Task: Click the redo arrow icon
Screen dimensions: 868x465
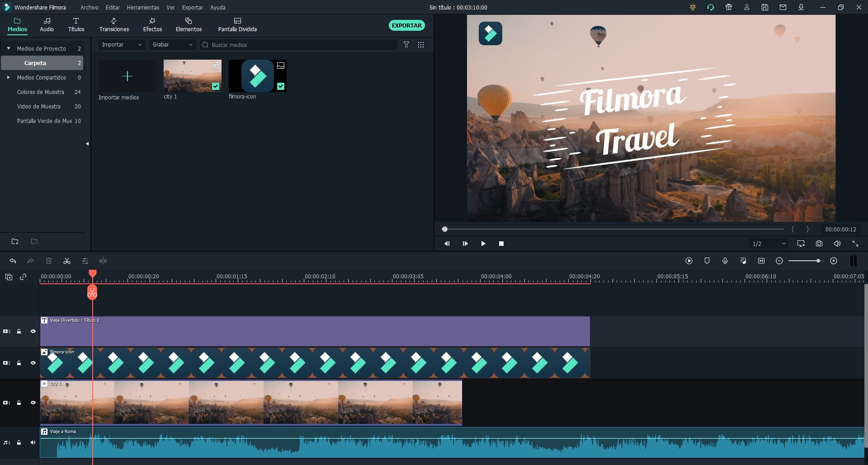Action: click(30, 261)
